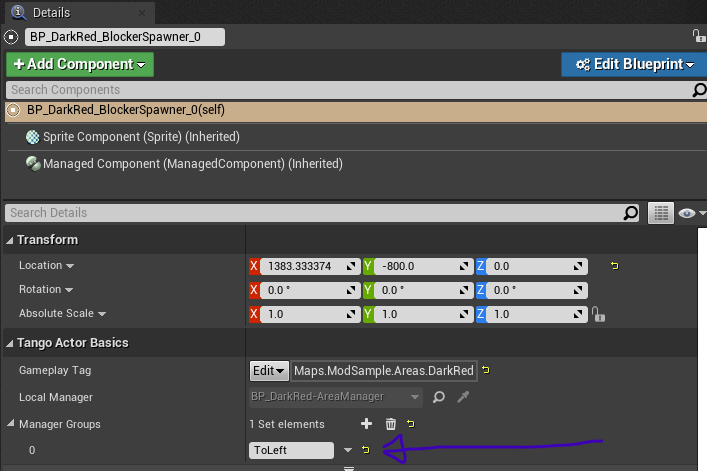Screen dimensions: 707x471
Task: Open the Edit Blueprint dropdown
Action: (634, 64)
